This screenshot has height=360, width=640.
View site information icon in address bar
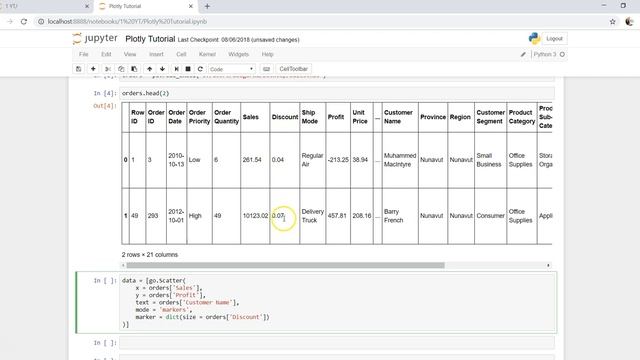41,22
